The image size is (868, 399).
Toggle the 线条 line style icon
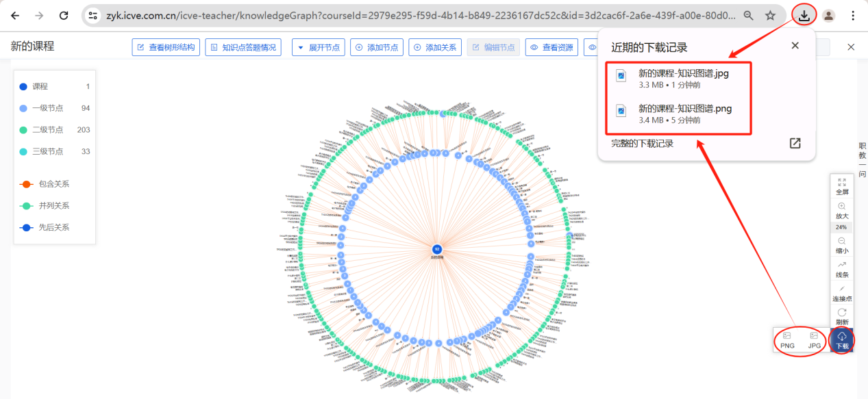[x=842, y=268]
